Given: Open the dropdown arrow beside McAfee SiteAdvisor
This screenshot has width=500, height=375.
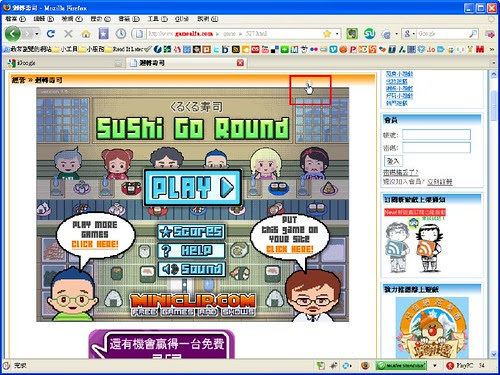Looking at the screenshot, I should point(435,366).
